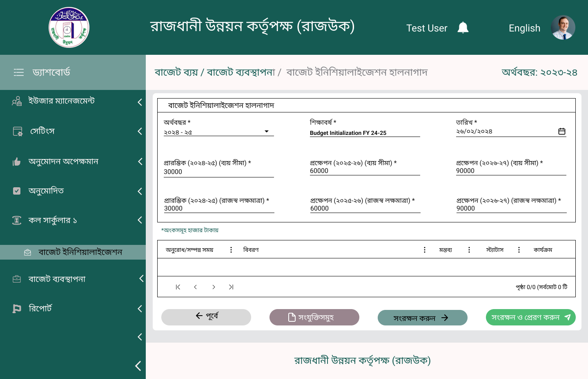Screen dimensions: 588x379
Task: Go to last page of table
Action: [231, 287]
